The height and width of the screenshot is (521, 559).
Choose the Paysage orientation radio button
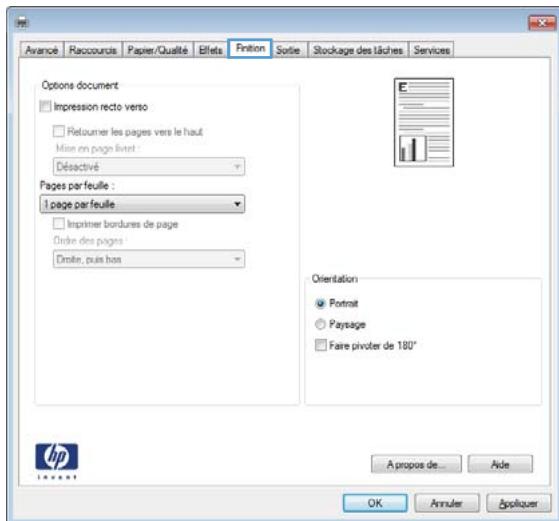[320, 324]
